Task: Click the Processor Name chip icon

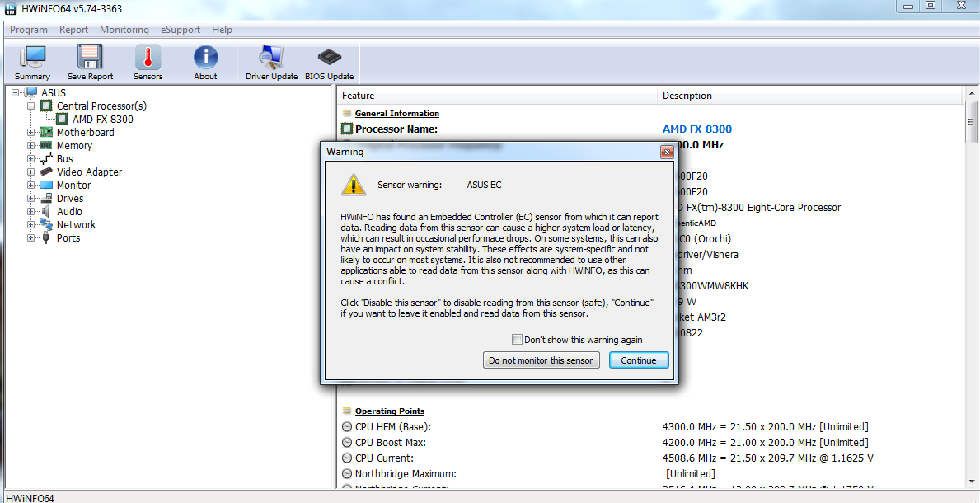Action: coord(348,129)
